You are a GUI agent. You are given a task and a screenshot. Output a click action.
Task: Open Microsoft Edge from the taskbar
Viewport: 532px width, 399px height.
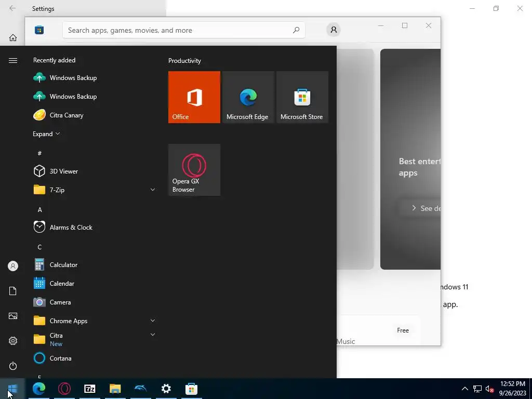coord(38,389)
